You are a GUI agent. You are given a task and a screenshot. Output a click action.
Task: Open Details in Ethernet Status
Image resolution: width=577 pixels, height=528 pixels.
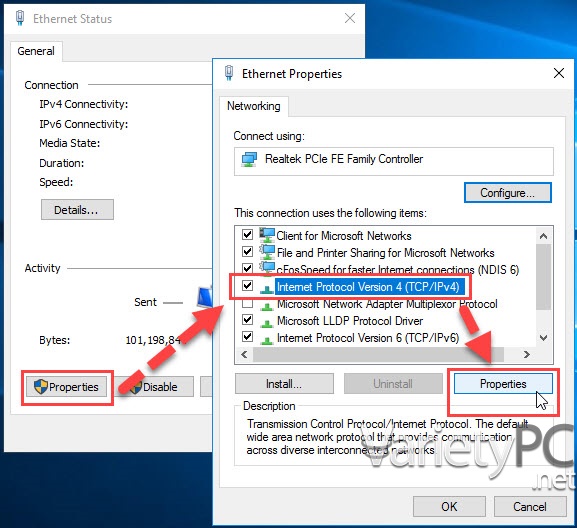[x=77, y=210]
